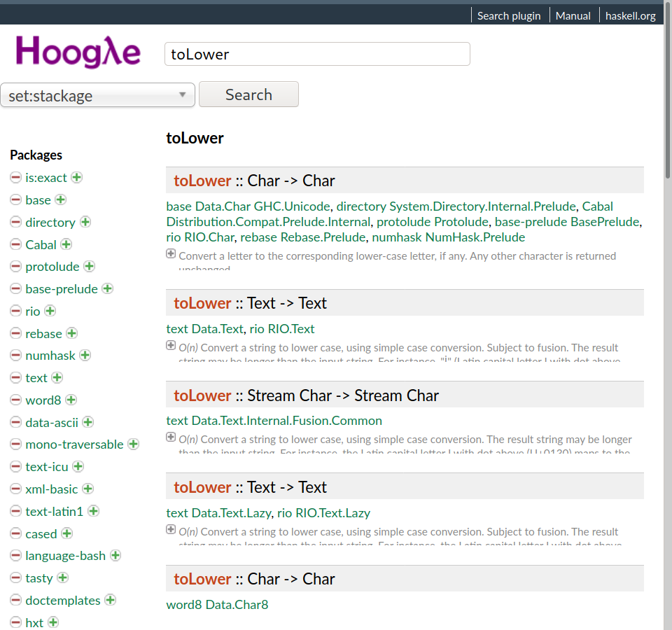This screenshot has height=630, width=672.
Task: Open Search plugin from top bar
Action: click(509, 15)
